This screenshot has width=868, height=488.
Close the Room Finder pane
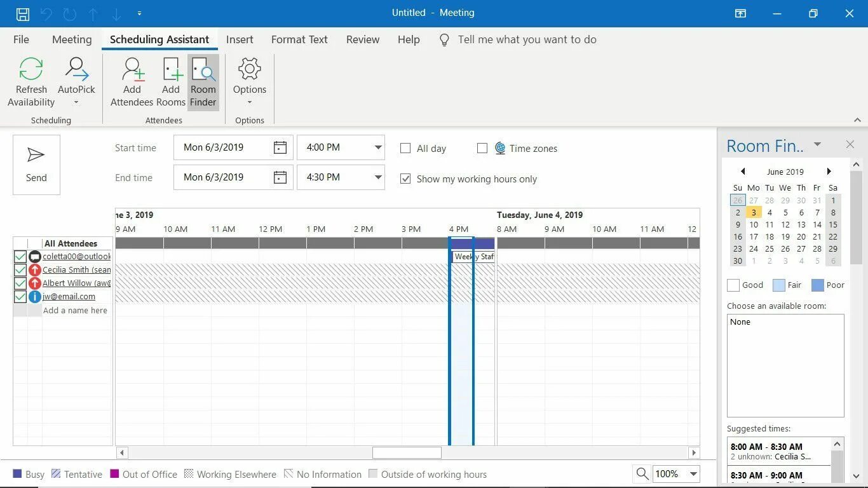coord(850,145)
